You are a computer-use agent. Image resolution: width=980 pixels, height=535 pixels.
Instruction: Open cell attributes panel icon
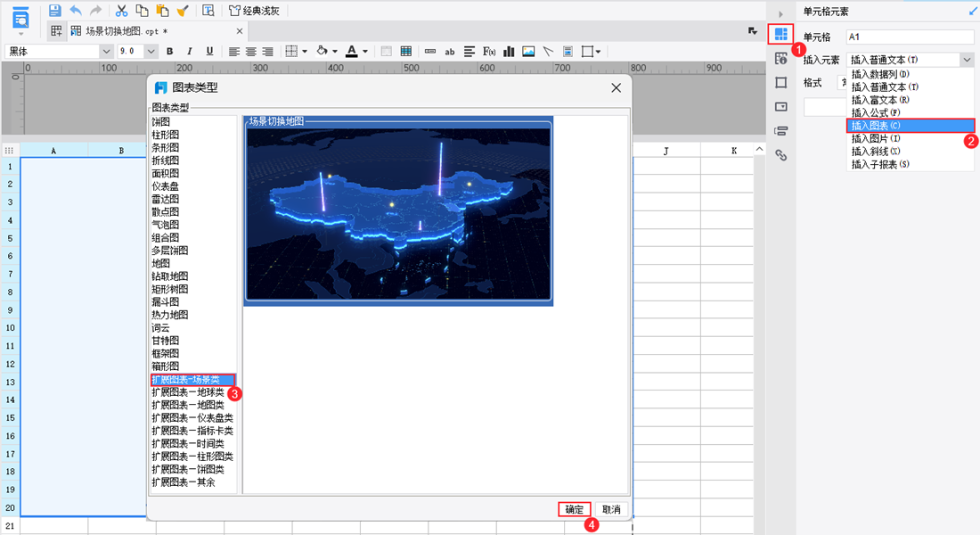click(780, 58)
